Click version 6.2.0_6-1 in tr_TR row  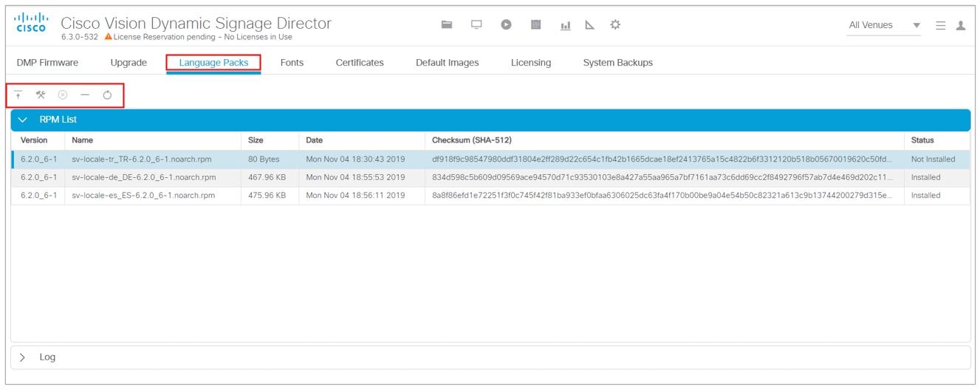[38, 159]
